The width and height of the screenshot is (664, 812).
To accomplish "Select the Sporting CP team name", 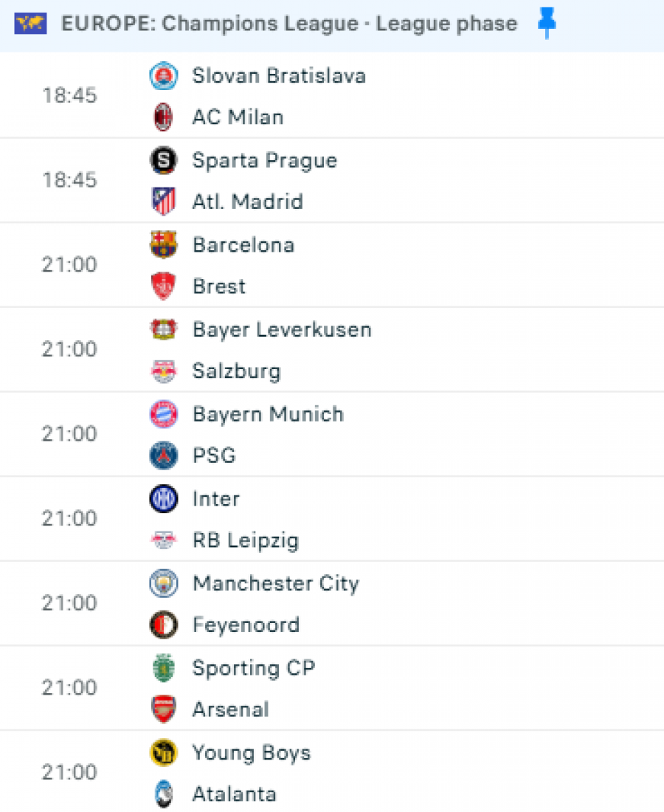I will [254, 668].
